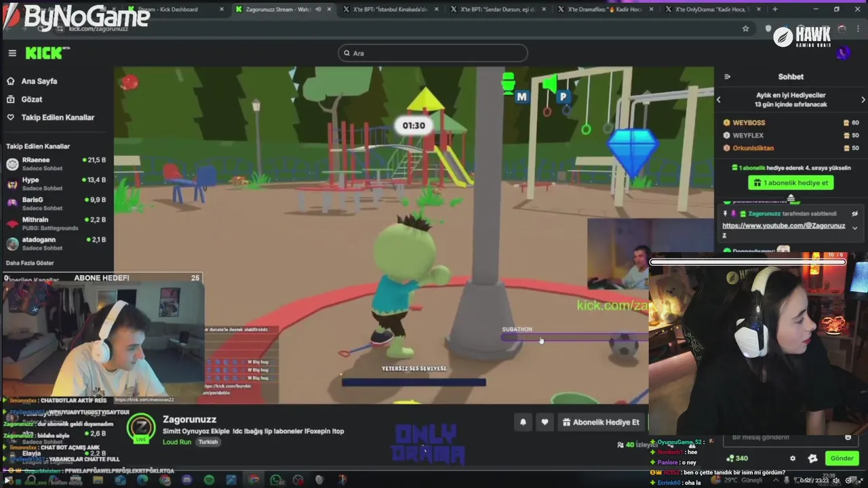Open the Loud Run category link
The width and height of the screenshot is (868, 488).
point(177,442)
